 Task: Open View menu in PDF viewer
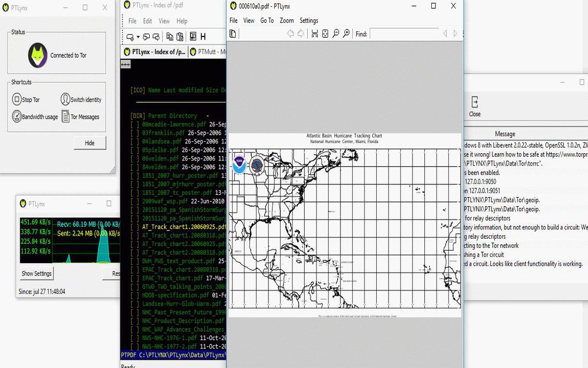(249, 20)
